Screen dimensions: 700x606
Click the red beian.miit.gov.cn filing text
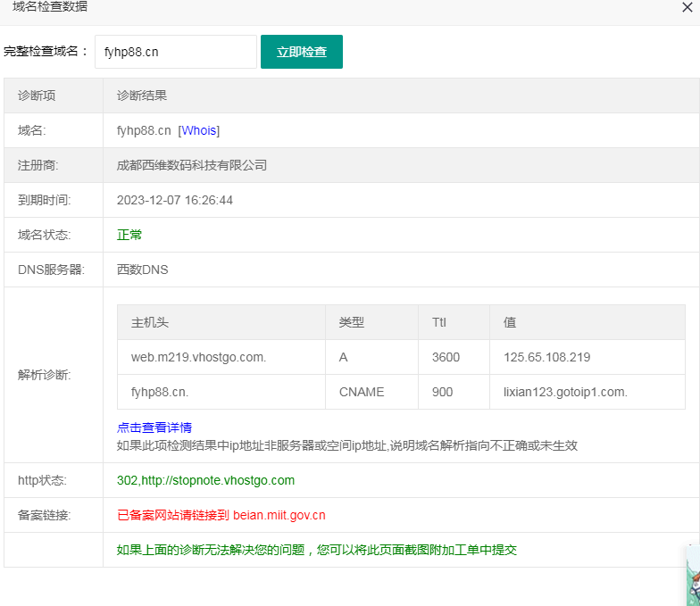click(221, 515)
